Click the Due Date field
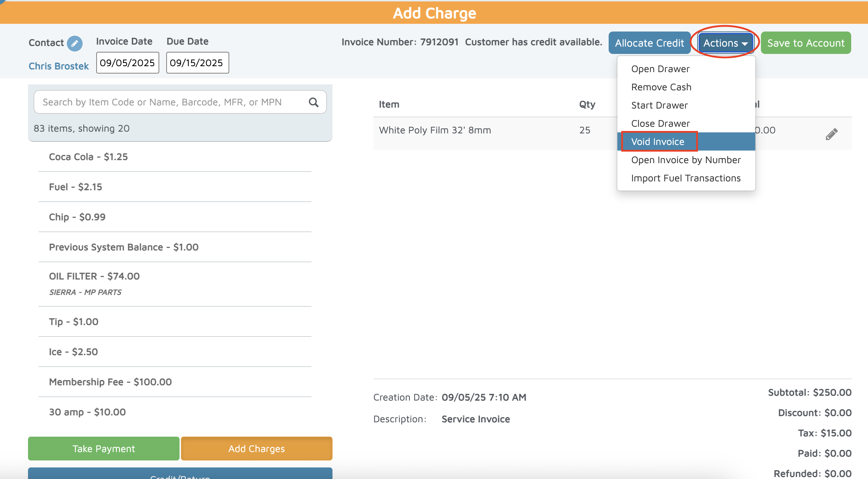Image resolution: width=868 pixels, height=479 pixels. (x=197, y=63)
